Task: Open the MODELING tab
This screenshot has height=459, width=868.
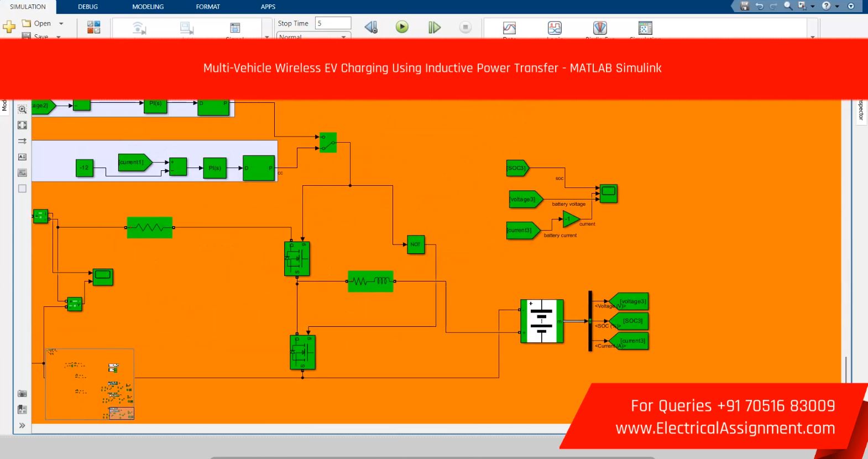Action: pos(148,7)
